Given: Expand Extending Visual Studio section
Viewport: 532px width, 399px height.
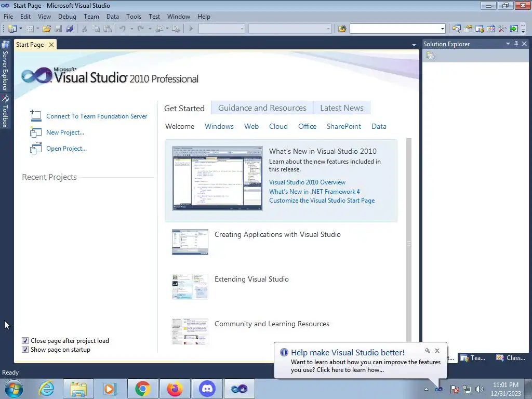Looking at the screenshot, I should (251, 279).
